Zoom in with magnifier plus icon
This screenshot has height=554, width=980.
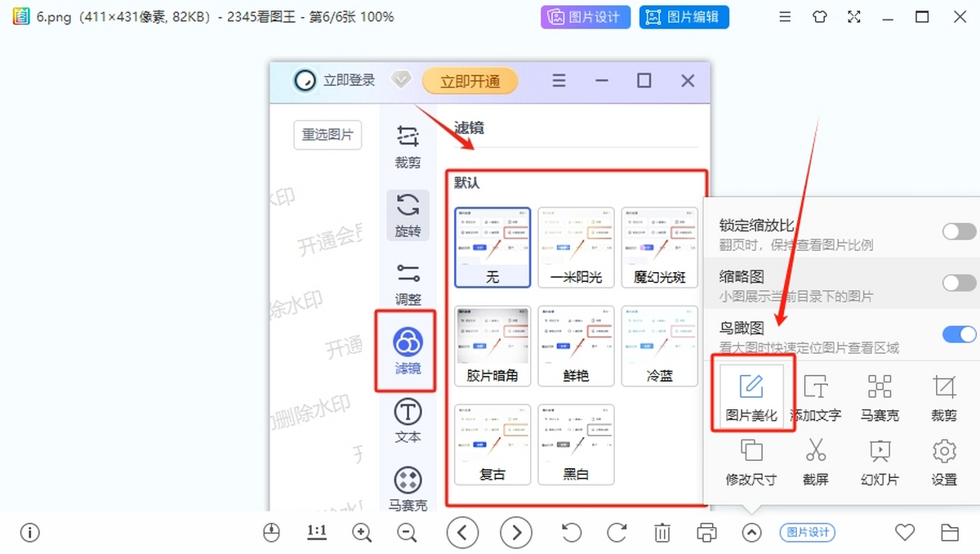[x=362, y=533]
